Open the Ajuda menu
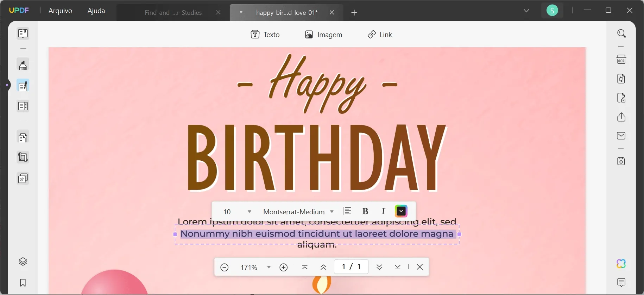The image size is (644, 295). point(96,11)
